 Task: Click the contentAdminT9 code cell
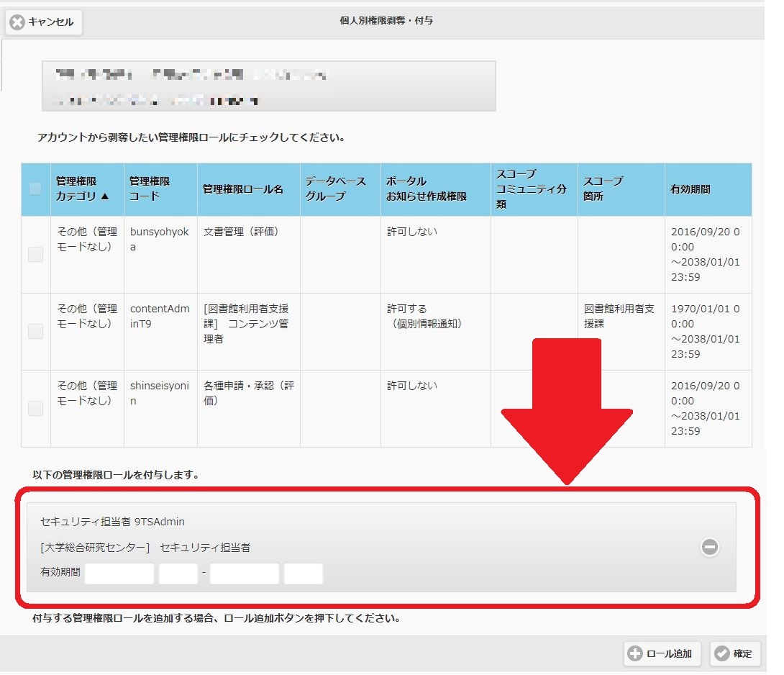click(x=160, y=332)
